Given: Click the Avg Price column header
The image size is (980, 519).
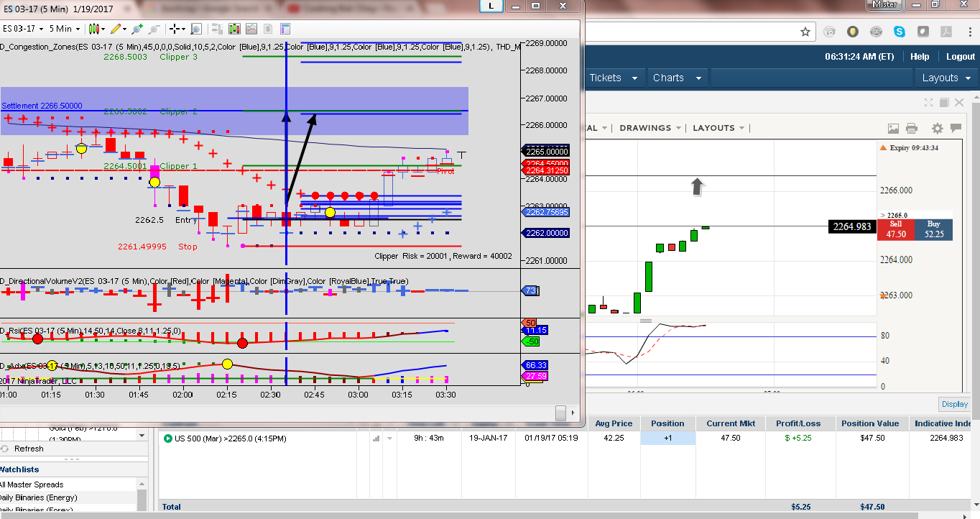Looking at the screenshot, I should pos(613,423).
